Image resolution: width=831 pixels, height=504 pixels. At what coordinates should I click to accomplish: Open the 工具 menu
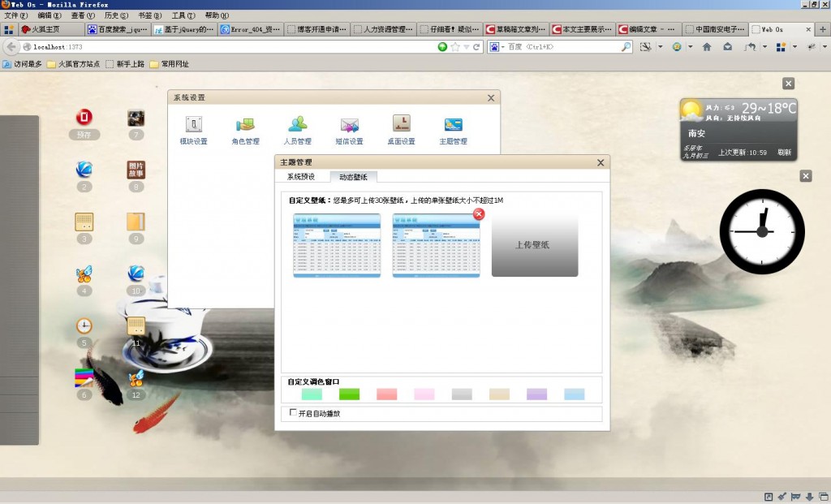point(183,15)
